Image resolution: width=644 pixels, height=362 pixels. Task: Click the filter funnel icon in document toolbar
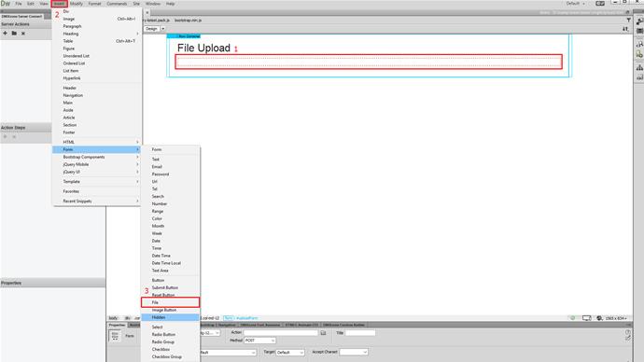pos(628,20)
